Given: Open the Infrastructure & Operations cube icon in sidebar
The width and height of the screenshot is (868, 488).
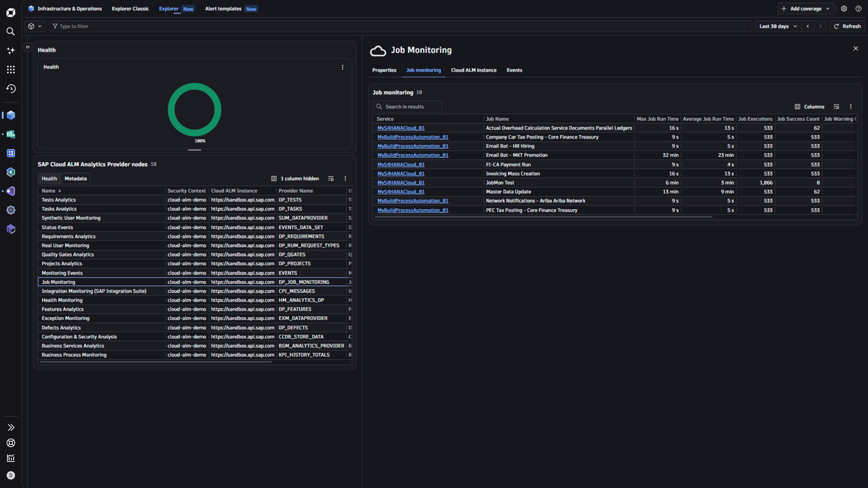Looking at the screenshot, I should coord(11,115).
